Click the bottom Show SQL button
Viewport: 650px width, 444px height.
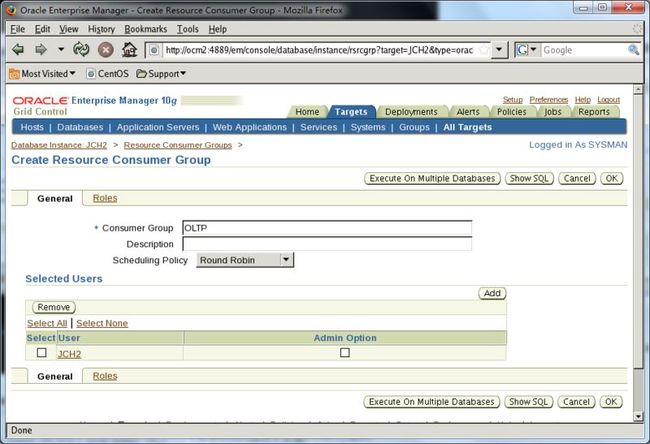529,402
